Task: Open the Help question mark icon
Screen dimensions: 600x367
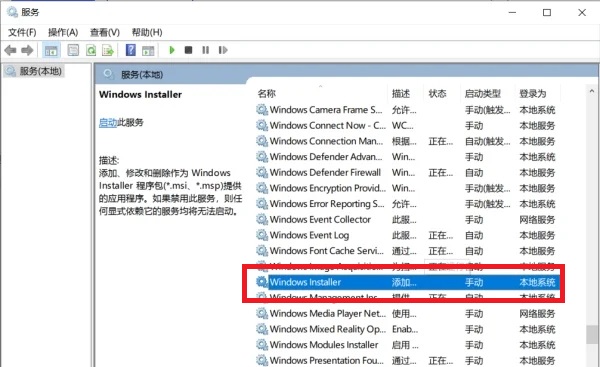Action: (130, 50)
